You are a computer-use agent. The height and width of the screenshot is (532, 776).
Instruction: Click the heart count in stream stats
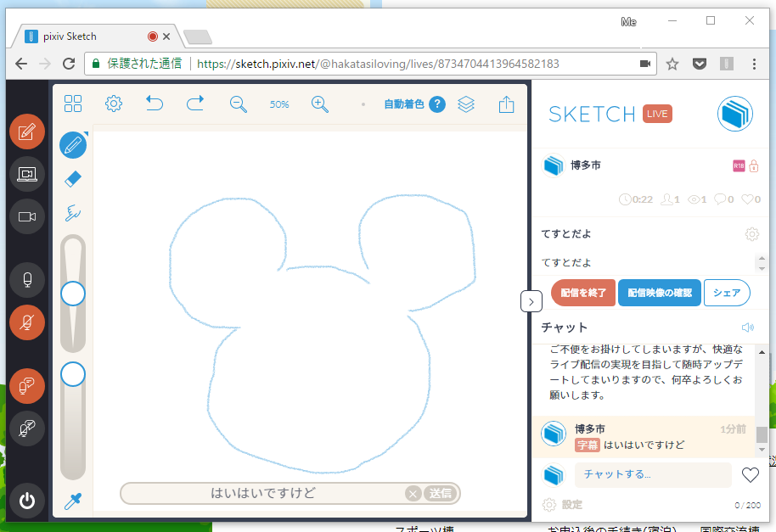[751, 199]
